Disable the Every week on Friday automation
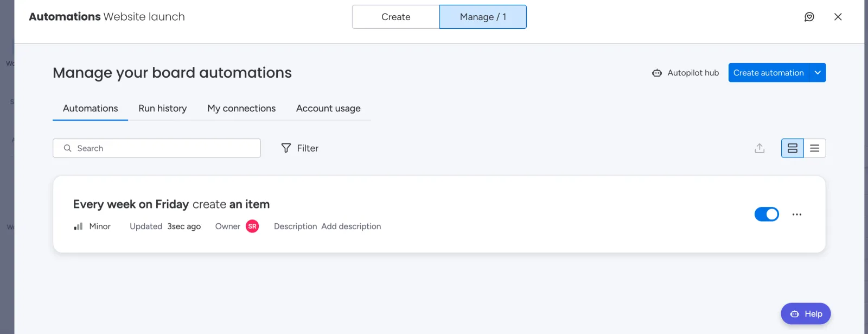 pyautogui.click(x=767, y=215)
